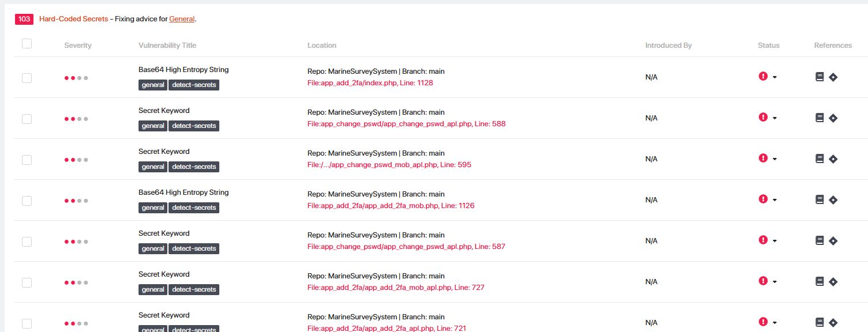
Task: Click red alert status icon for Line 727
Action: pos(763,281)
